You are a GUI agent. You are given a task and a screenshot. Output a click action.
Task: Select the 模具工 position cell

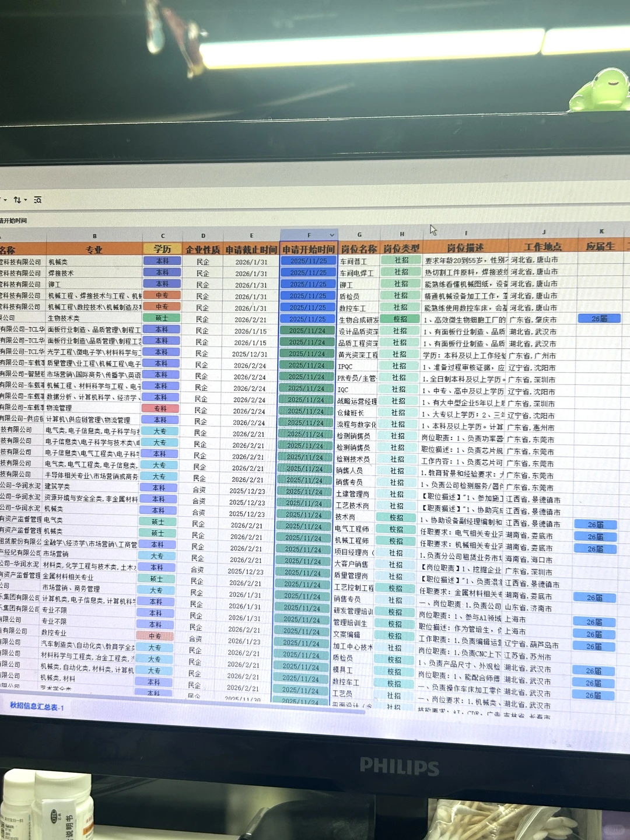pyautogui.click(x=352, y=670)
